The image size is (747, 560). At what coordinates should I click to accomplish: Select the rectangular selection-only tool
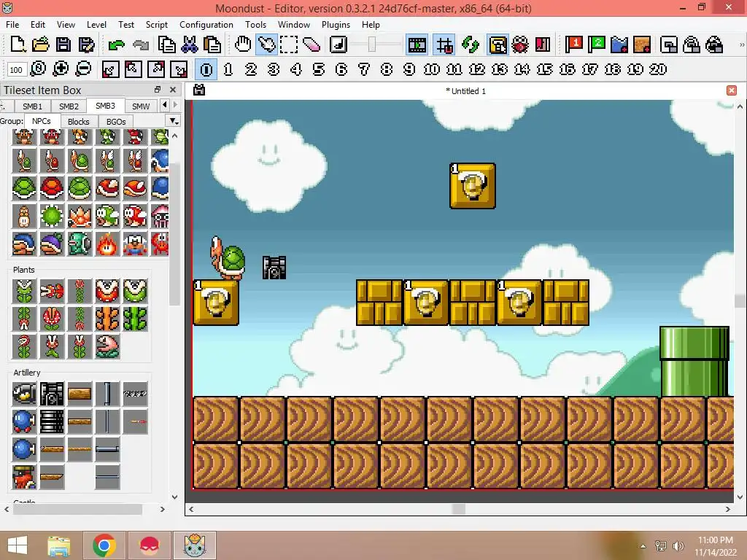(289, 44)
